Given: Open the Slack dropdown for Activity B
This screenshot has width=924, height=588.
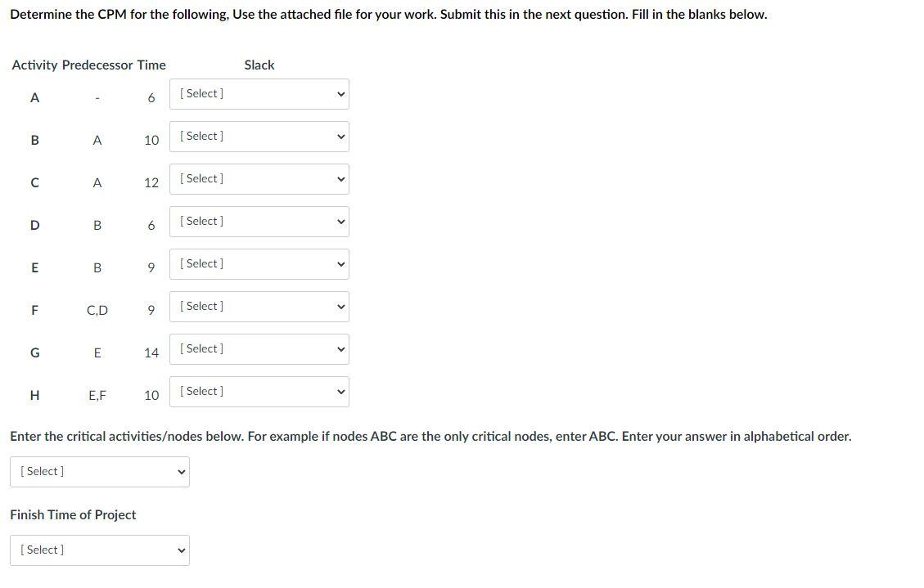Looking at the screenshot, I should point(259,136).
